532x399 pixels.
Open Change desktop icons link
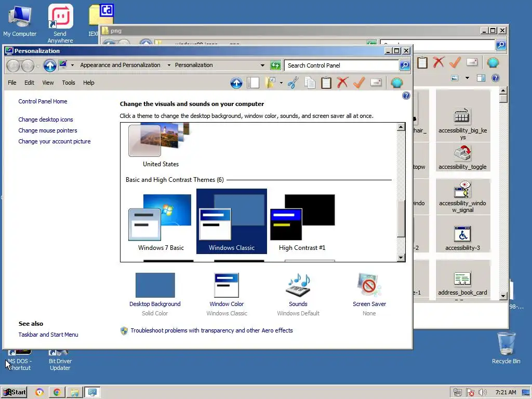coord(46,119)
